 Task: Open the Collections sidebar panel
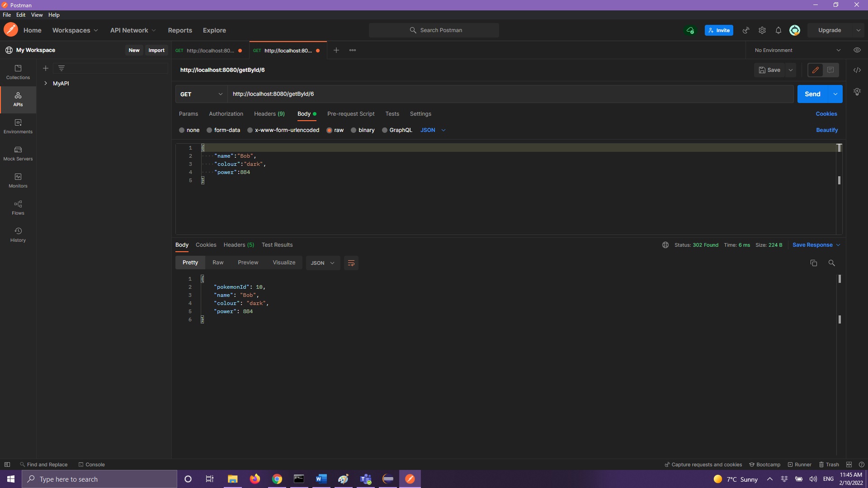pyautogui.click(x=18, y=72)
